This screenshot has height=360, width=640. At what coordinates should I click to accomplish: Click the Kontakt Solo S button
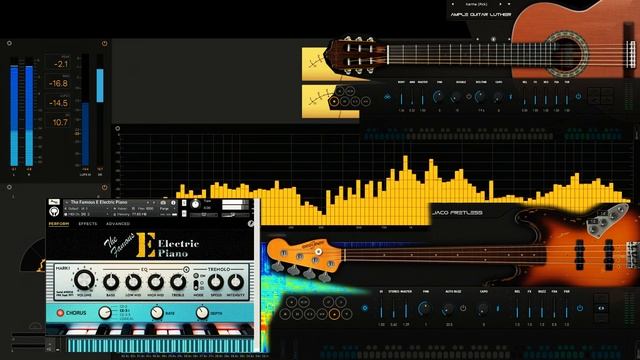point(184,202)
